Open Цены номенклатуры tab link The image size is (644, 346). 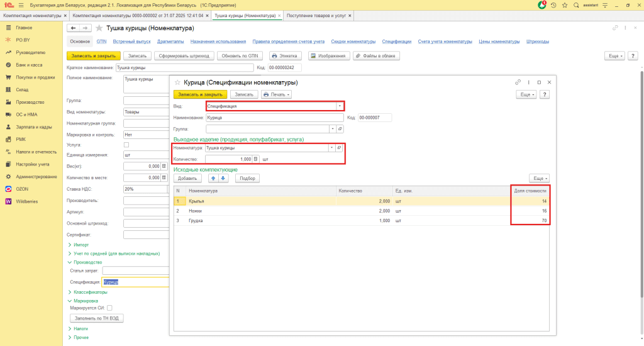(x=499, y=42)
